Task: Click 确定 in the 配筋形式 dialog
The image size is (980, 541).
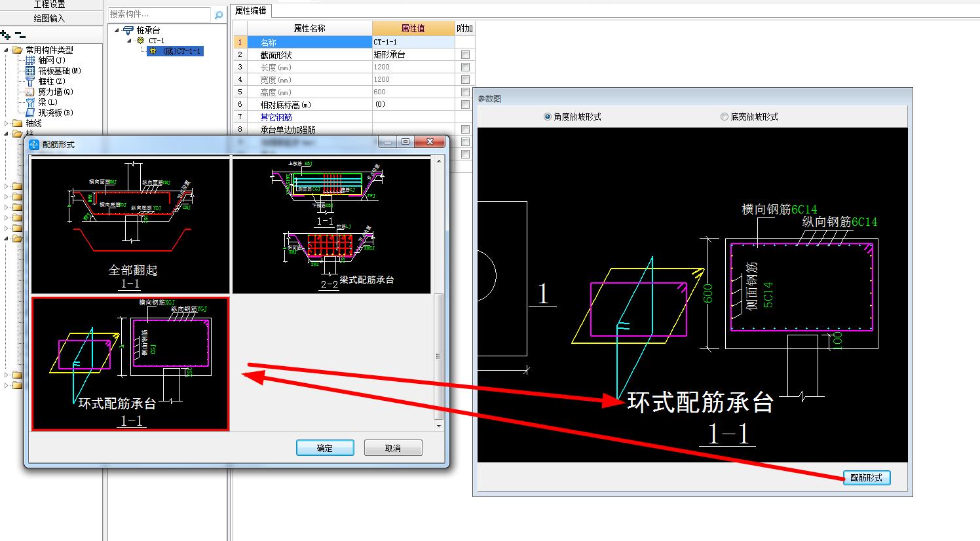Action: (x=325, y=448)
